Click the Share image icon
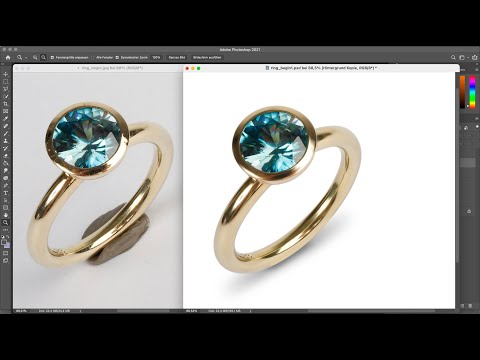Image resolution: width=480 pixels, height=360 pixels. click(475, 57)
